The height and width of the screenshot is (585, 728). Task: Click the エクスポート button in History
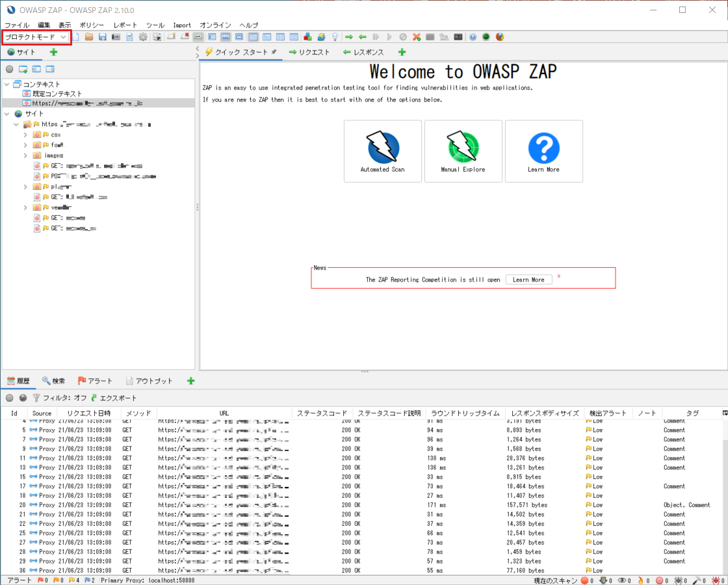click(x=114, y=398)
